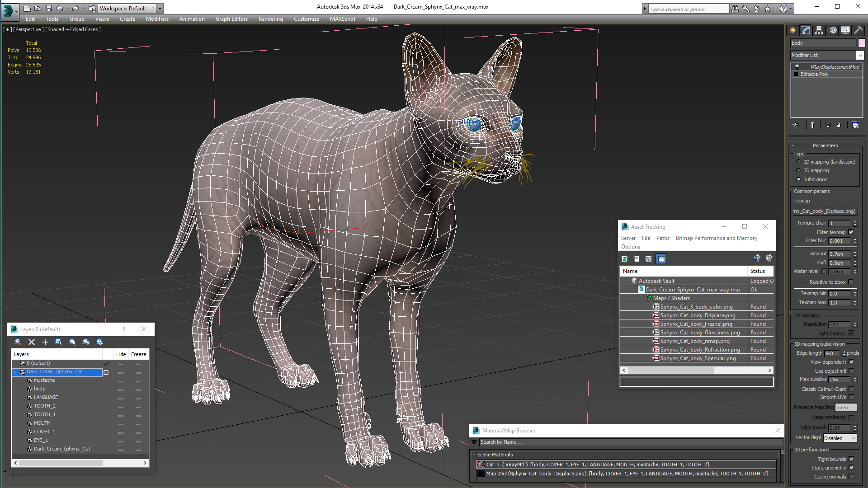The image size is (868, 488).
Task: Collapse the Scene Materials group
Action: coord(474,455)
